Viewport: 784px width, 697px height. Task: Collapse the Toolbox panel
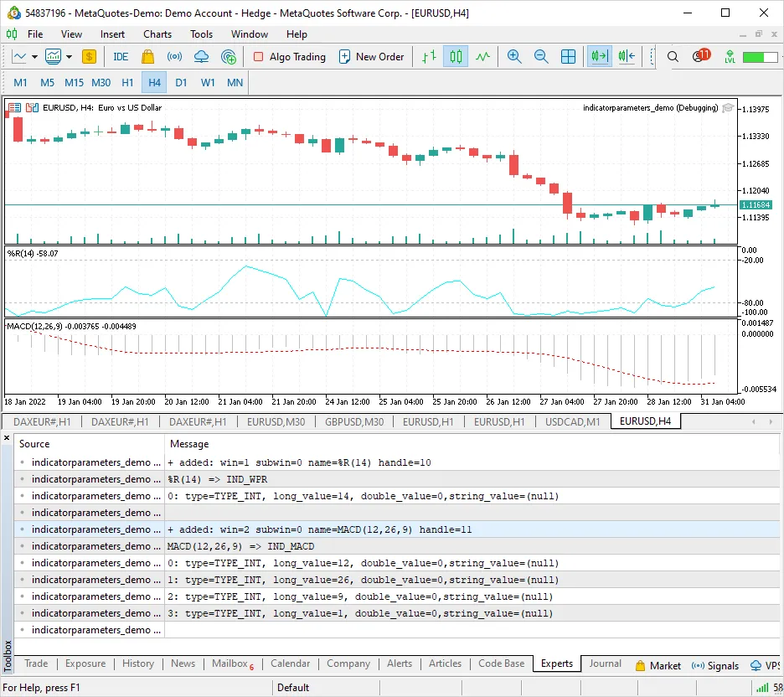[x=7, y=436]
